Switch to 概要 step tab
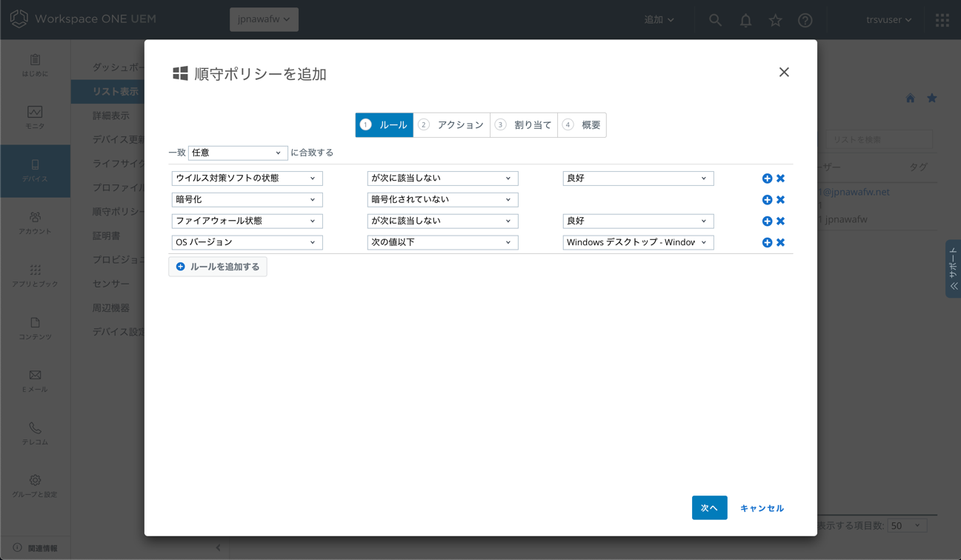Image resolution: width=961 pixels, height=560 pixels. (582, 125)
